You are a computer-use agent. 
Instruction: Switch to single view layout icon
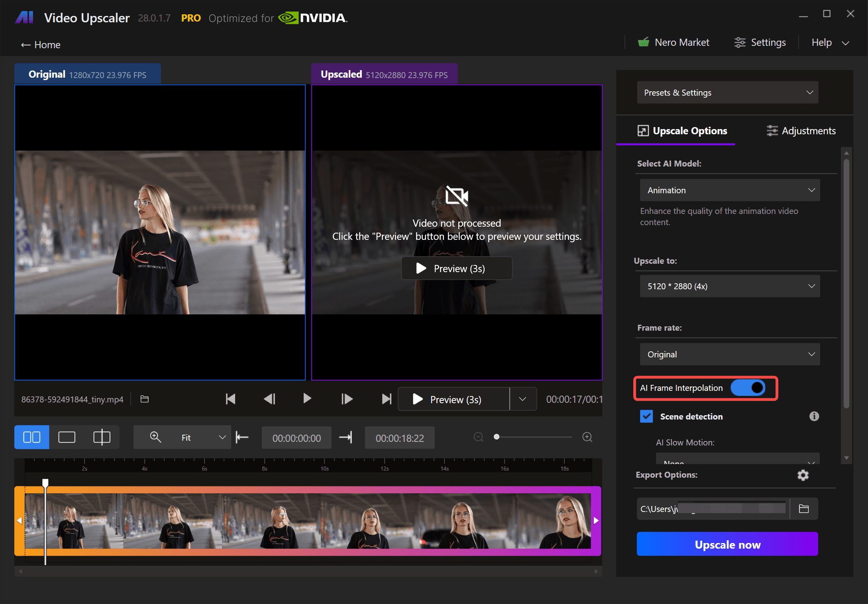pyautogui.click(x=67, y=437)
